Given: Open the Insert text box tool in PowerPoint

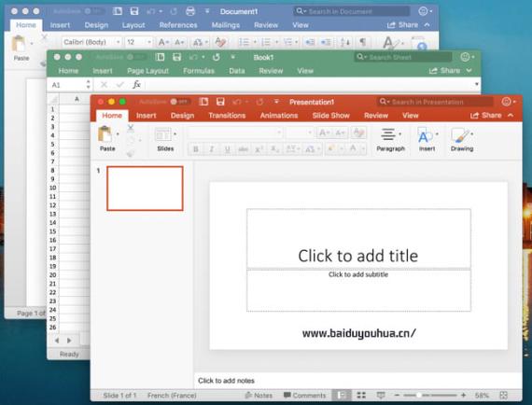Looking at the screenshot, I should point(427,139).
